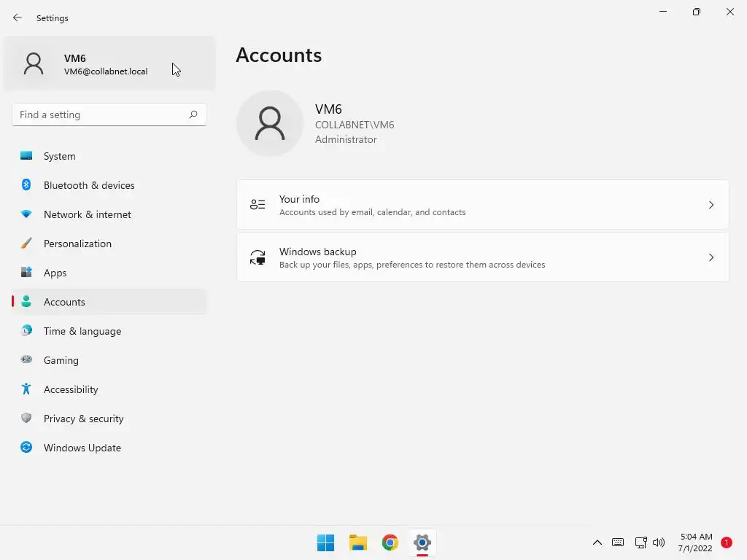
Task: Select Windows Update label
Action: tap(82, 448)
